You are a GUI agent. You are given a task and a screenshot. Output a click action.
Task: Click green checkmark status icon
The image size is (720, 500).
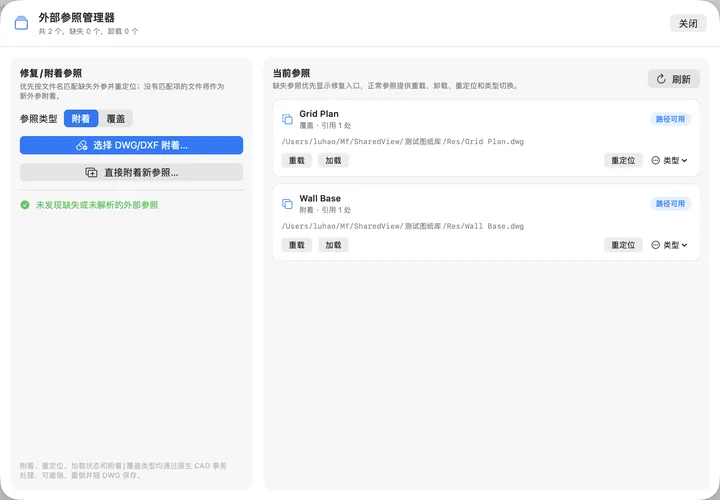(x=25, y=205)
